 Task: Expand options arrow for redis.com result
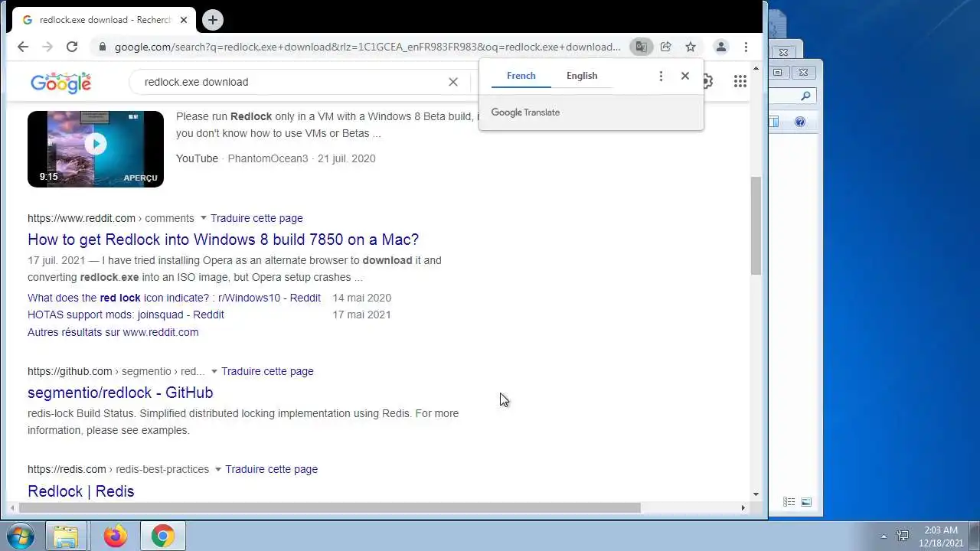tap(218, 469)
